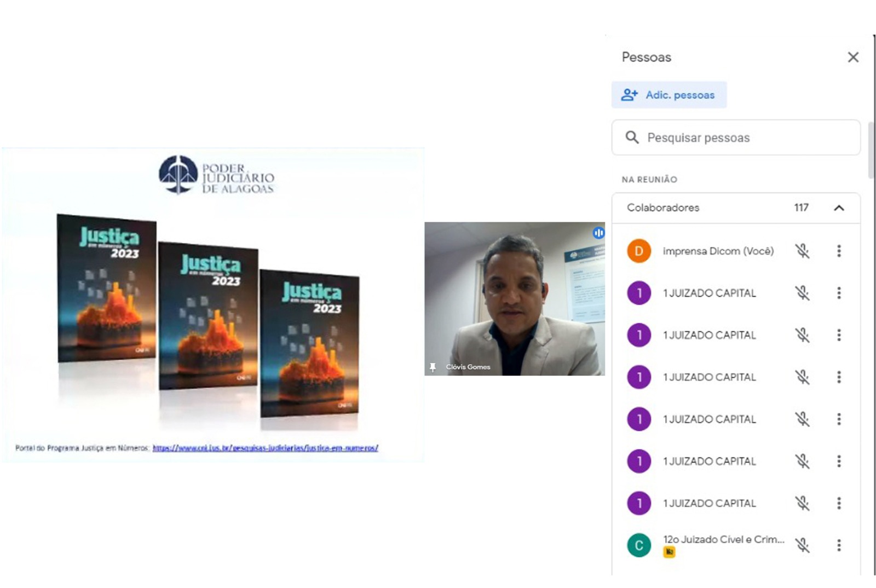Viewport: 876px width, 588px height.
Task: Open more options for imprensa Dicom
Action: point(838,251)
